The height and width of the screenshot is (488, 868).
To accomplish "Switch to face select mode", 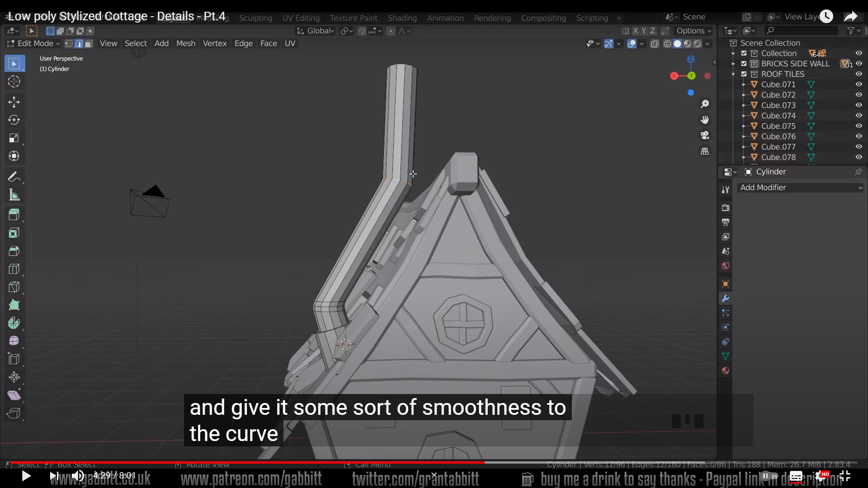I will point(89,43).
